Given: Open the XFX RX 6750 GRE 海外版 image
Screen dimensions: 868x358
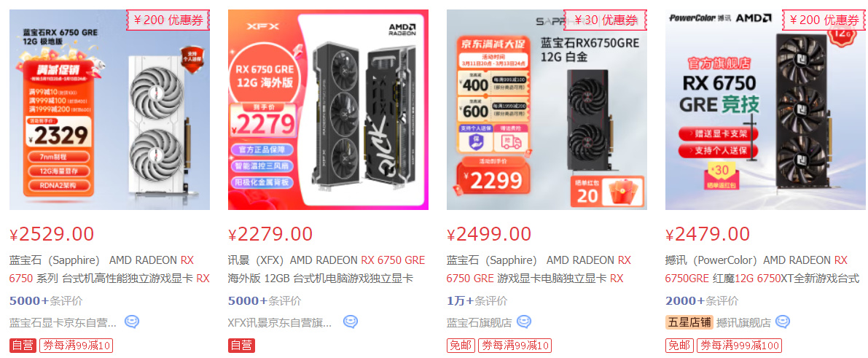Looking at the screenshot, I should tap(328, 109).
